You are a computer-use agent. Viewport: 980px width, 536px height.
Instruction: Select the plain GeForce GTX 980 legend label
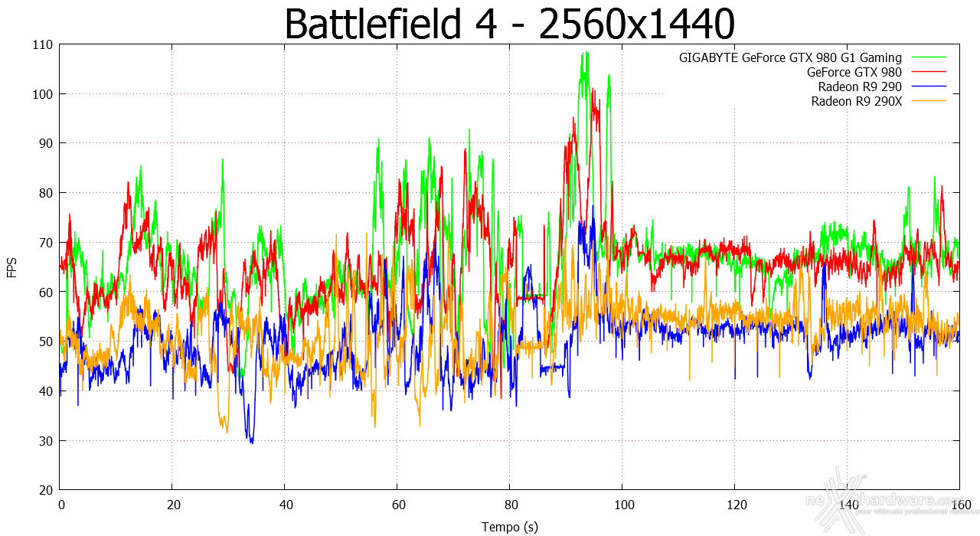click(x=854, y=72)
